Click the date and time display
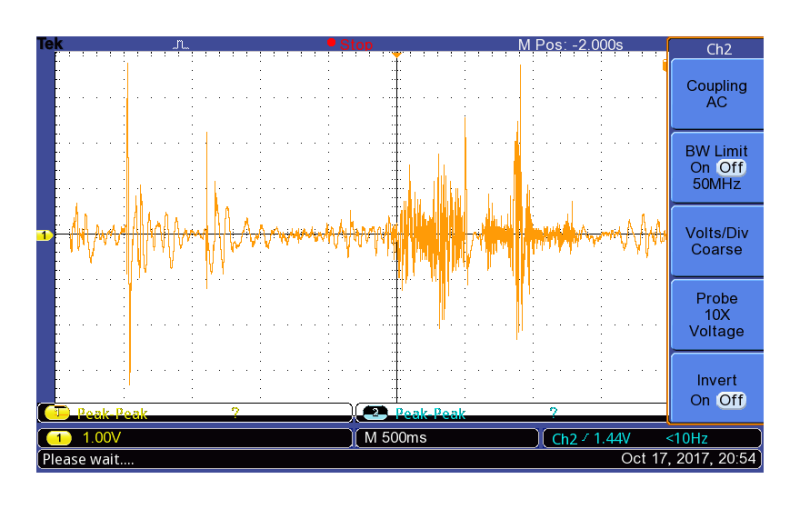 click(690, 459)
